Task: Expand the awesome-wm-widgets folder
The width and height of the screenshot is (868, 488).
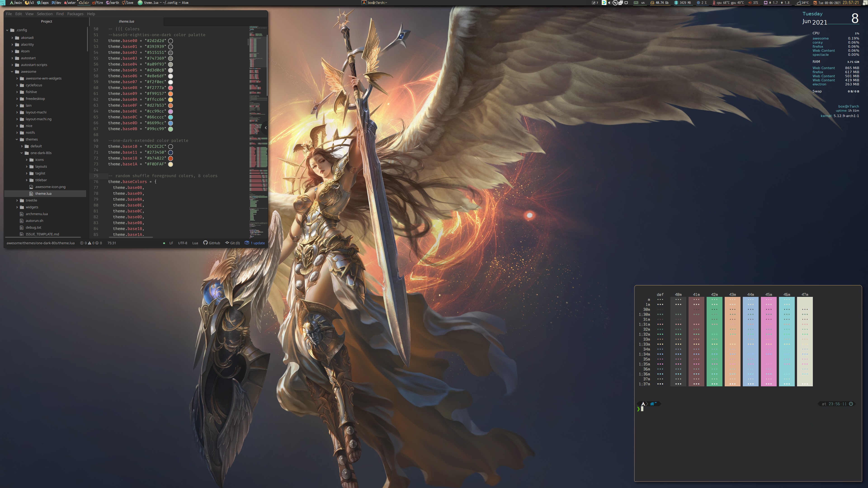Action: (17, 78)
